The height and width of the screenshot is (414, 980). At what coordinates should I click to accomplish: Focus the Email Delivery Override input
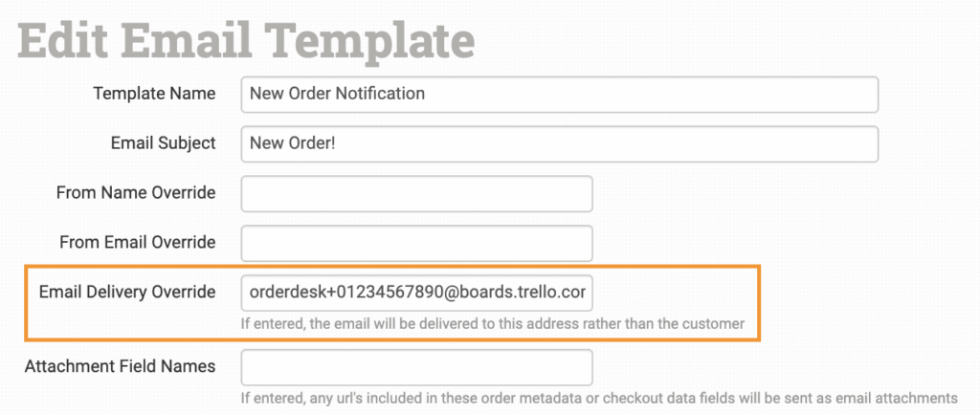tap(416, 291)
